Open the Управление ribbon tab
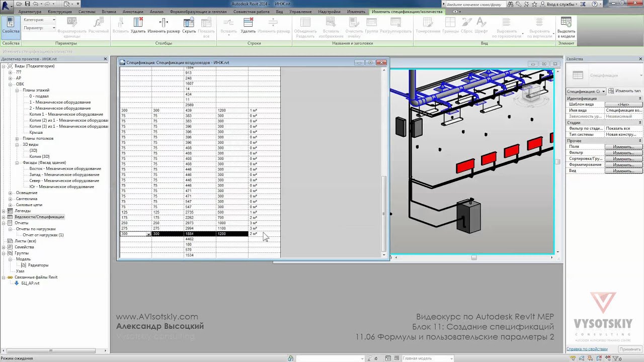The height and width of the screenshot is (362, 644). pos(300,12)
